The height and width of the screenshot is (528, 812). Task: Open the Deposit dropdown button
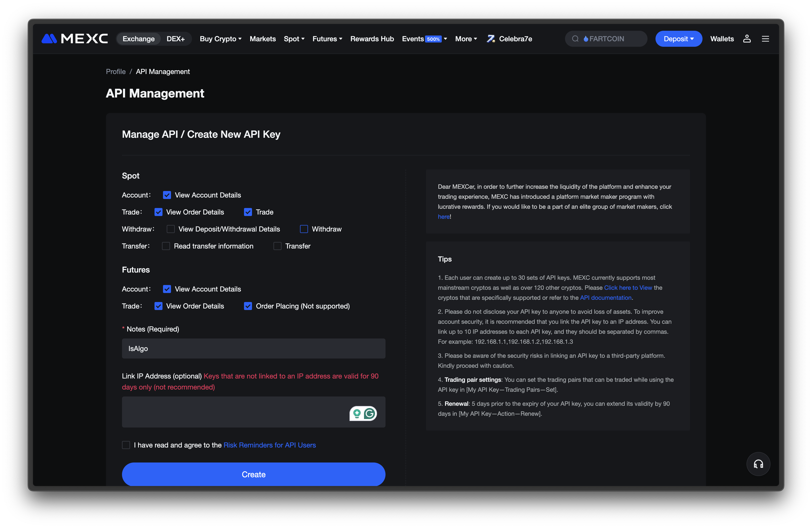pyautogui.click(x=678, y=38)
